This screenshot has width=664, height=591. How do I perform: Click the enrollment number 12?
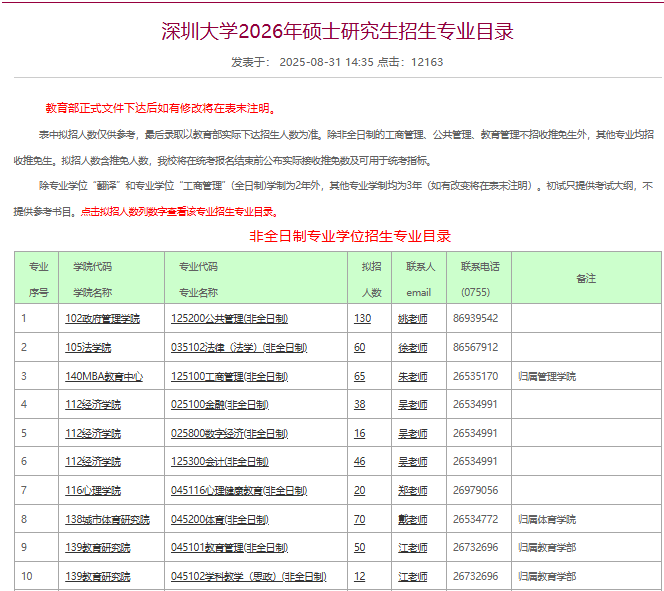pos(360,576)
